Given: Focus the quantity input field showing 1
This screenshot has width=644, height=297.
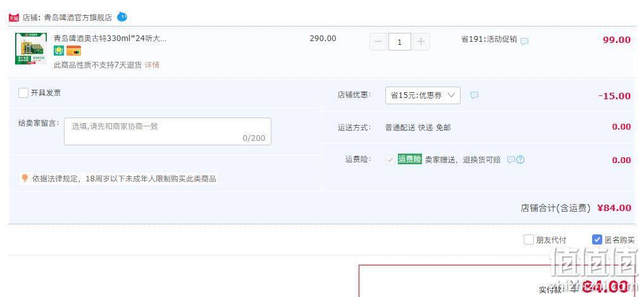Looking at the screenshot, I should pyautogui.click(x=400, y=42).
